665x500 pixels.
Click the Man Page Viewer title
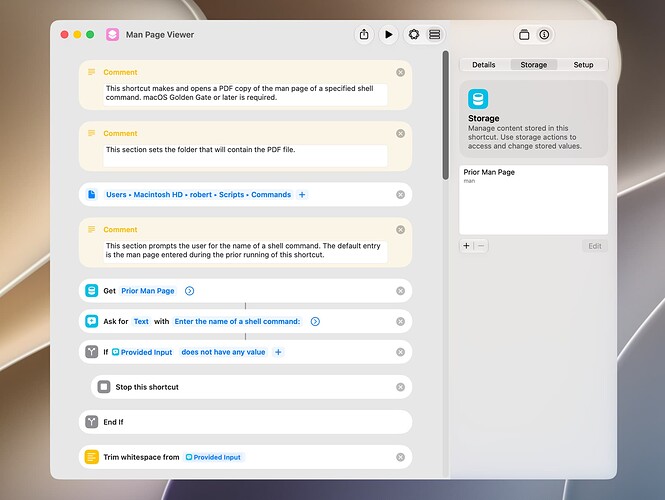point(160,35)
